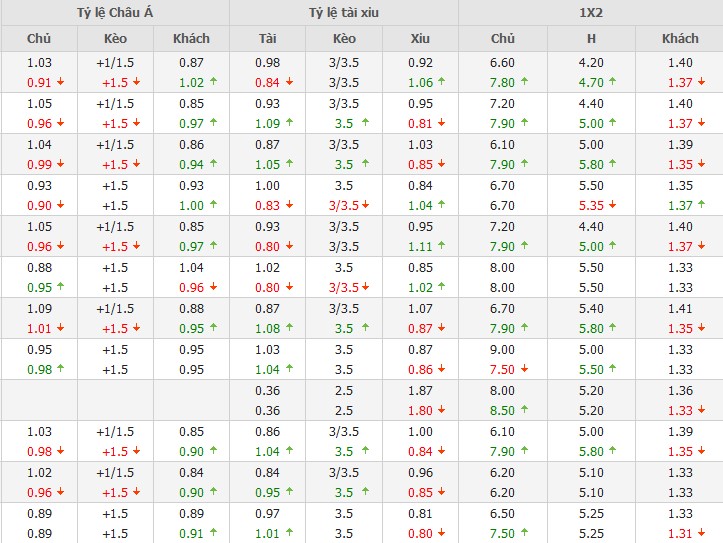
Task: Click the green up arrow next to 1.11
Action: pos(441,247)
